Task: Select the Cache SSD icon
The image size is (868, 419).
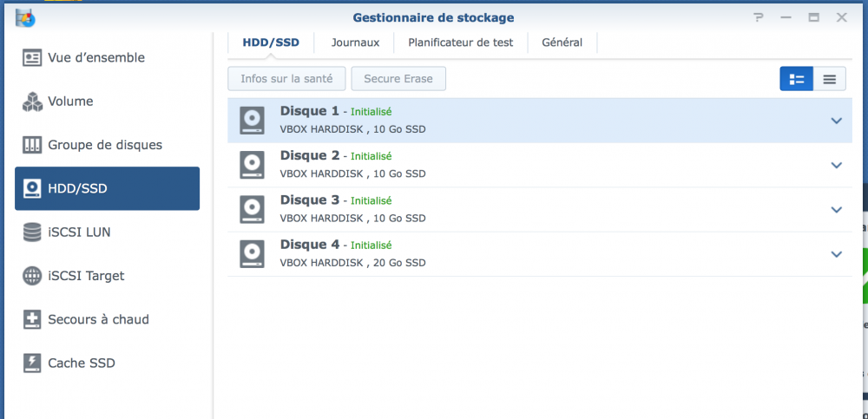Action: pos(32,363)
